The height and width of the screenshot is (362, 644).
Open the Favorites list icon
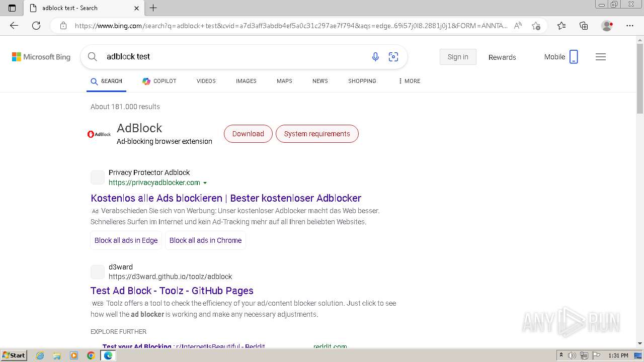pos(561,26)
